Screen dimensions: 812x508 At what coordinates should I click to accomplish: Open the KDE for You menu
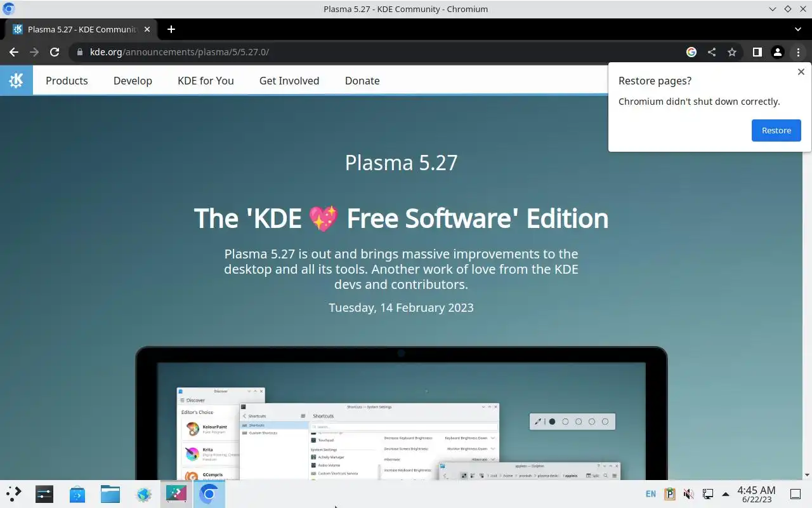206,81
